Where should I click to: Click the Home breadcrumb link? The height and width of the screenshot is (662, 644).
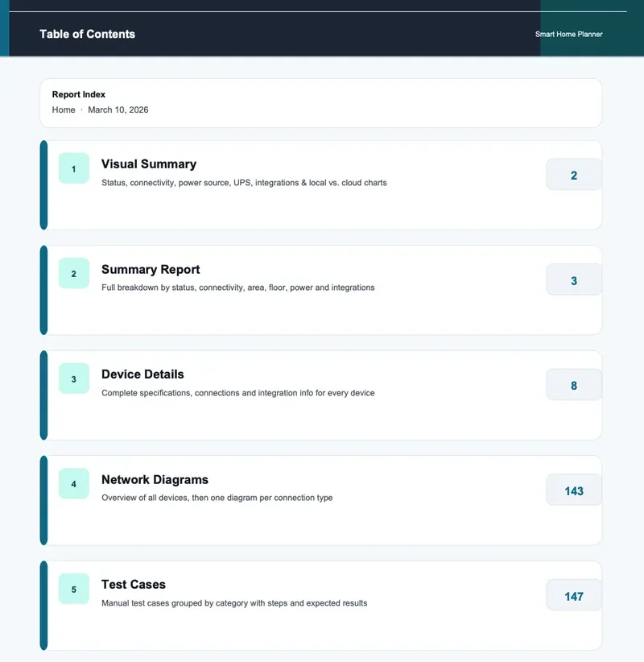tap(64, 110)
